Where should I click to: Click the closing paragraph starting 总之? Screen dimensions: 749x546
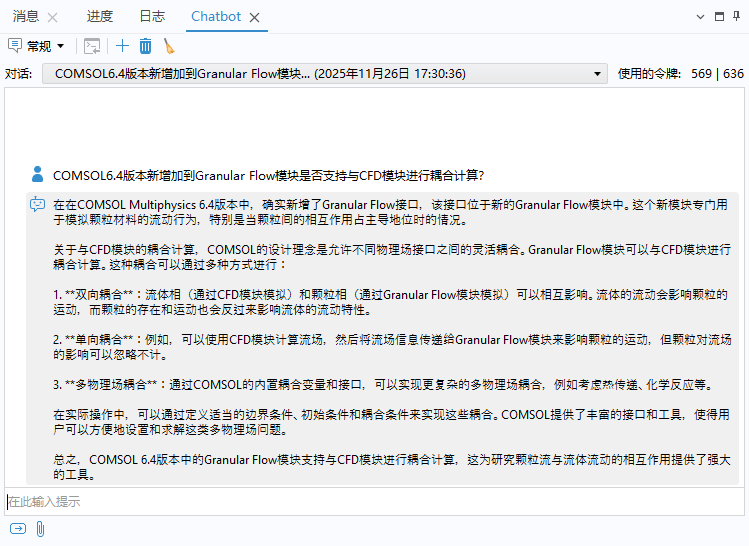392,467
